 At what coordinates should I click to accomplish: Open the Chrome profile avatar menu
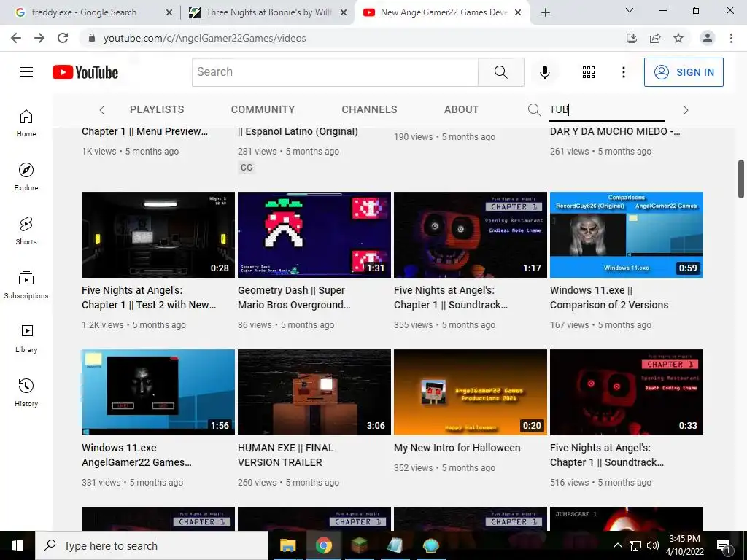click(x=708, y=38)
